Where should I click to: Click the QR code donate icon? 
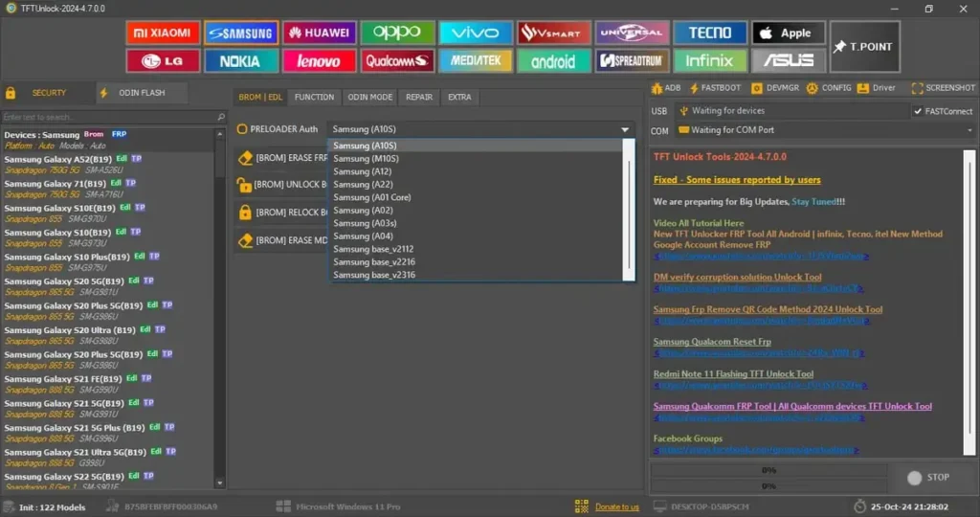tap(581, 506)
